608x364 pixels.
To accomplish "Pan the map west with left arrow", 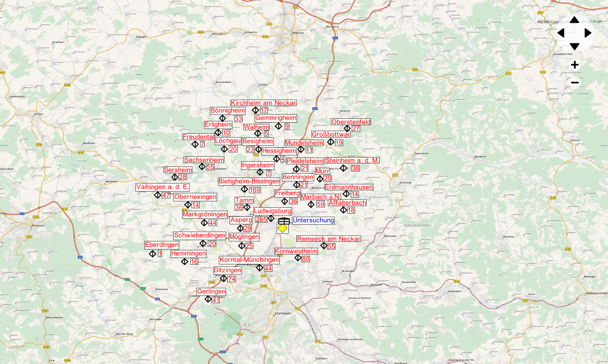I will 562,33.
